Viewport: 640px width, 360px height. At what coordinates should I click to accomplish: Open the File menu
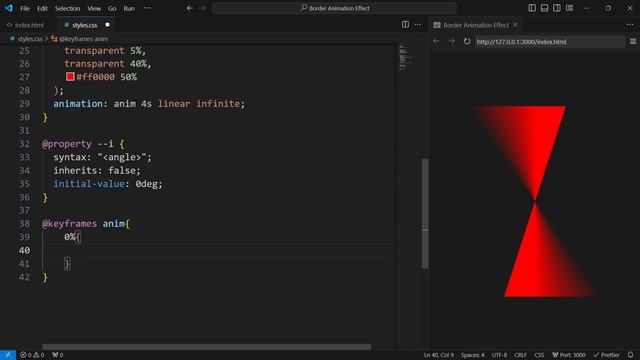[x=25, y=8]
